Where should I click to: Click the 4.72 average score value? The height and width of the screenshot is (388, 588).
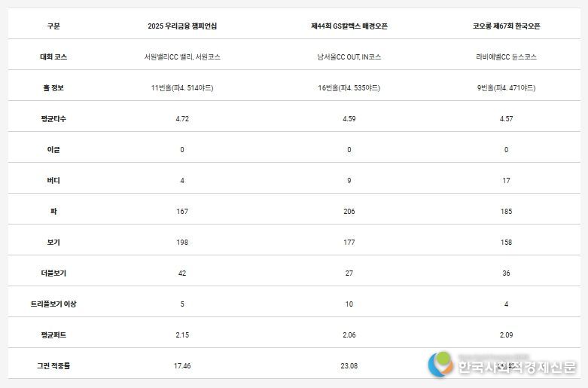(182, 118)
